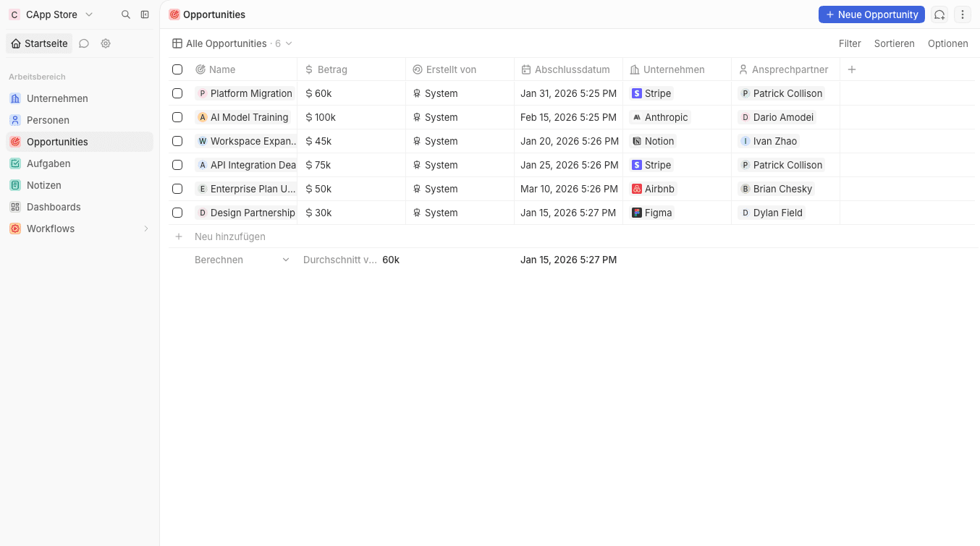Viewport: 980px width, 546px height.
Task: Click Neu hinzufügen row
Action: coord(572,236)
